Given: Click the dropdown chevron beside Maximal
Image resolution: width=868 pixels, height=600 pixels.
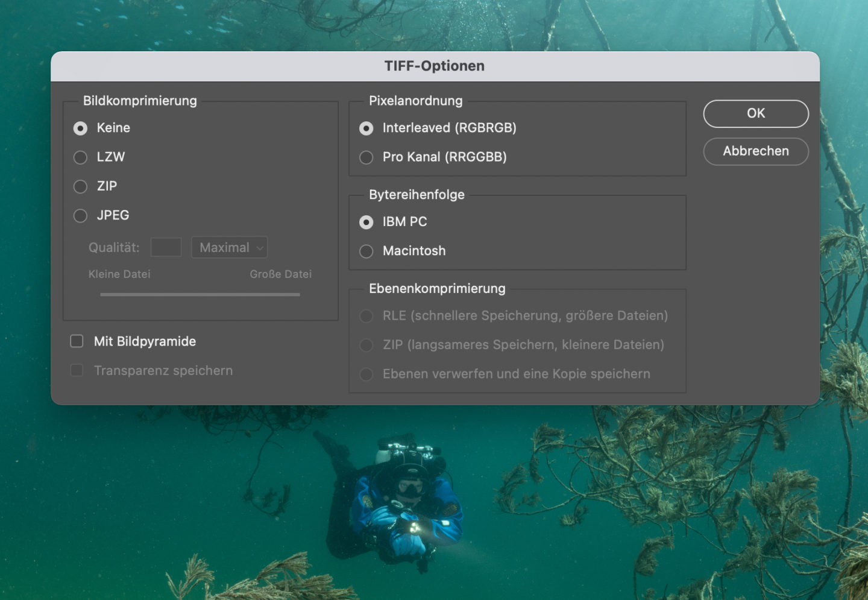Looking at the screenshot, I should pyautogui.click(x=259, y=248).
